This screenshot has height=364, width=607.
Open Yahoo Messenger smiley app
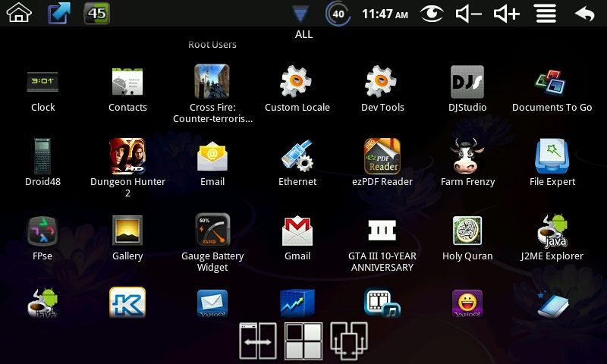467,303
